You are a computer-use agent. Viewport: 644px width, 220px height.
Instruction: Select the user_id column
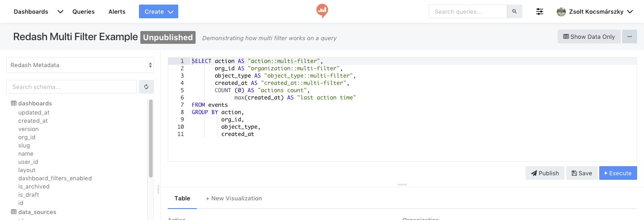28,162
